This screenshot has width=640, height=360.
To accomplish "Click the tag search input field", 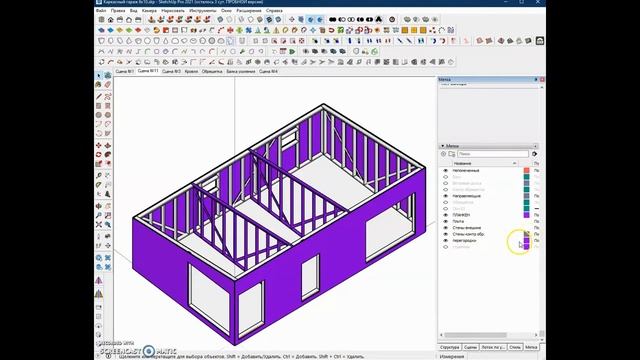I will [493, 154].
